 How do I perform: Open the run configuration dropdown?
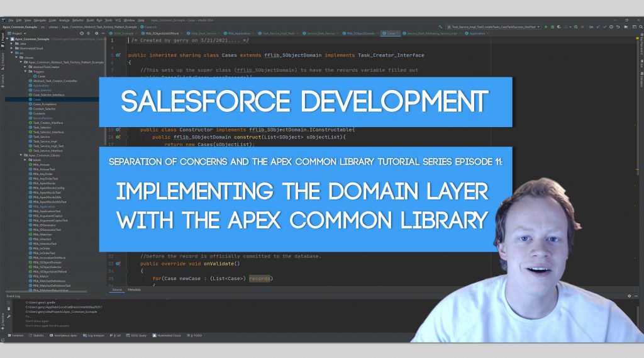494,26
